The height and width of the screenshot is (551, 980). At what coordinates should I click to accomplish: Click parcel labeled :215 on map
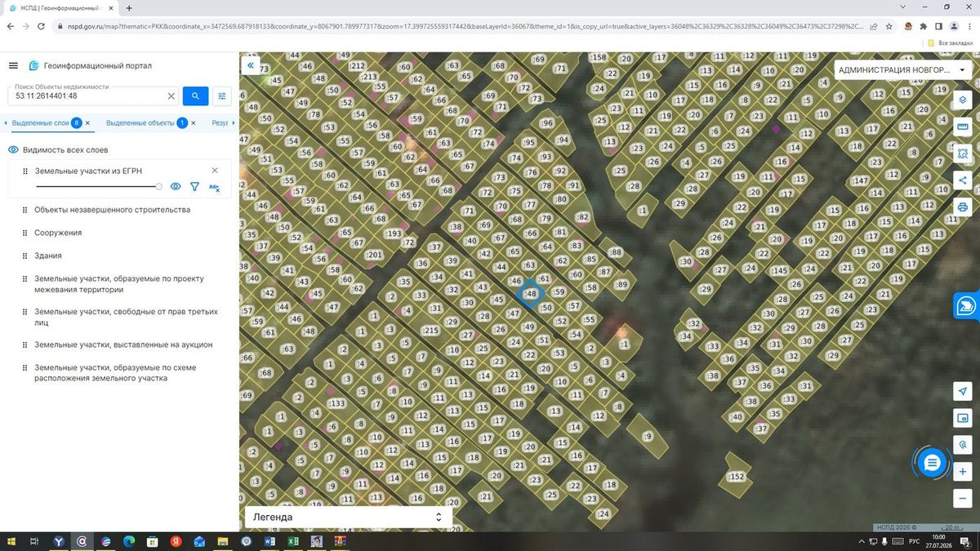coord(430,330)
